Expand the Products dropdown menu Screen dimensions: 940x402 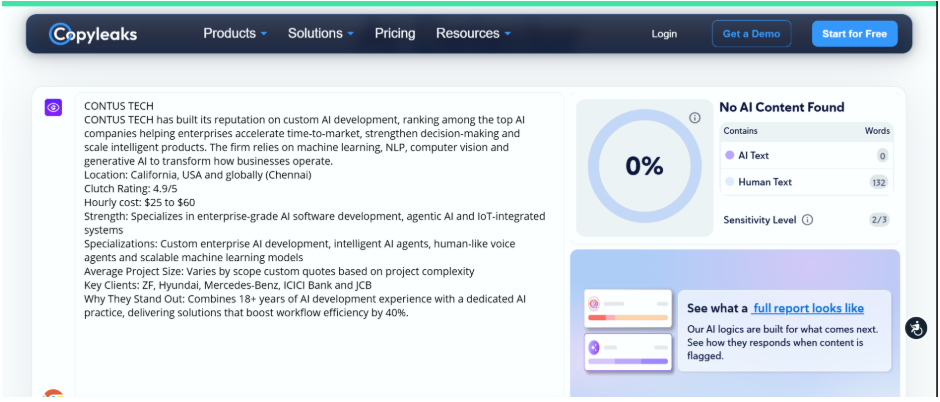point(235,34)
